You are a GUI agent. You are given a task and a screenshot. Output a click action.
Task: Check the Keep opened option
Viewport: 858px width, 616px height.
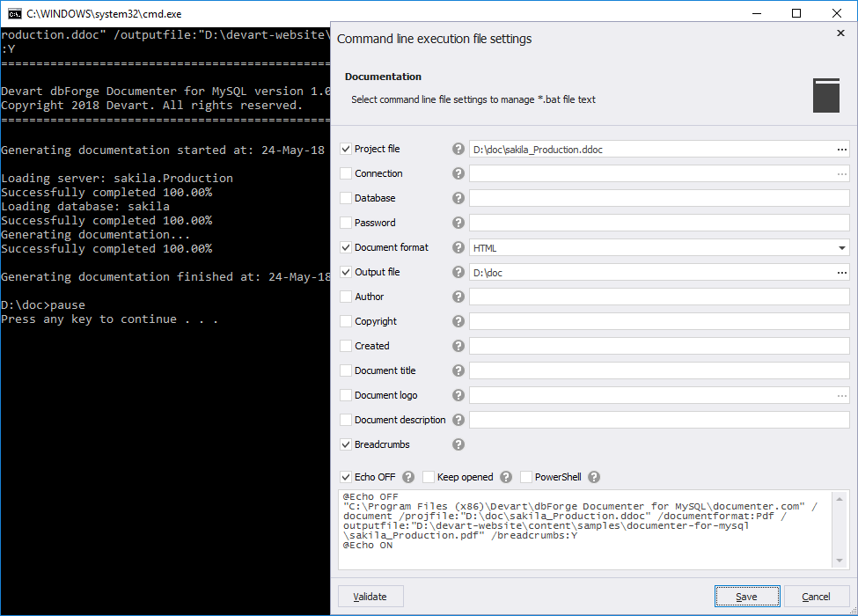pos(429,477)
